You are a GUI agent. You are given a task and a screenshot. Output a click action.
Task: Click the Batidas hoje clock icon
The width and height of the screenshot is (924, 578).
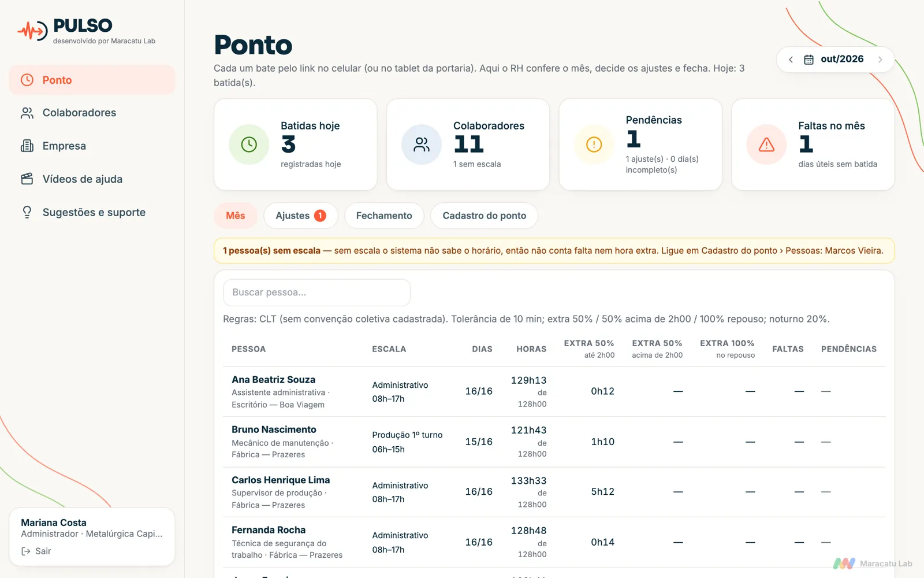pyautogui.click(x=249, y=144)
